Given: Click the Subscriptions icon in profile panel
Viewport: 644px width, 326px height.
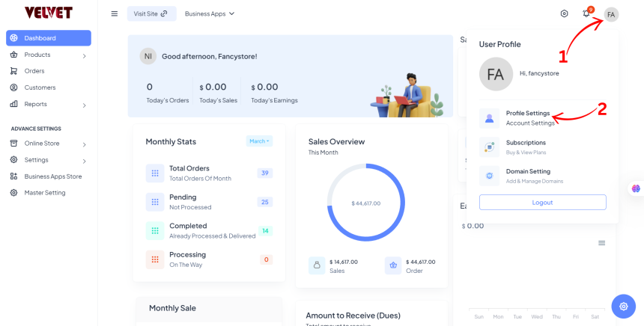Looking at the screenshot, I should coord(489,147).
